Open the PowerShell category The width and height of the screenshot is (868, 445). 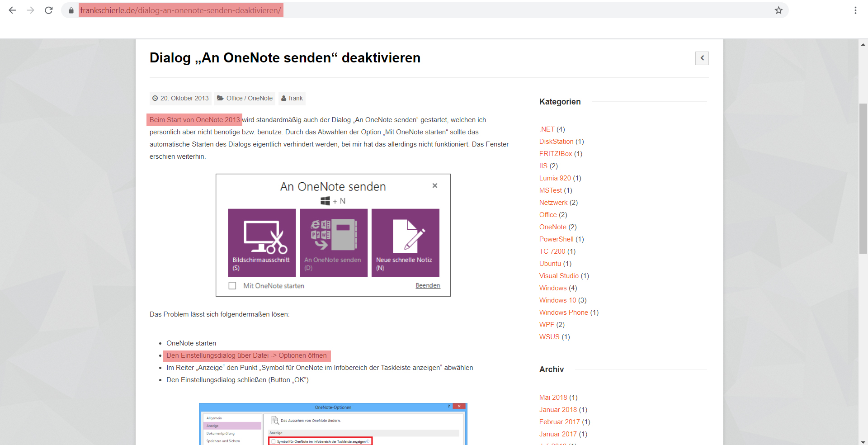557,239
